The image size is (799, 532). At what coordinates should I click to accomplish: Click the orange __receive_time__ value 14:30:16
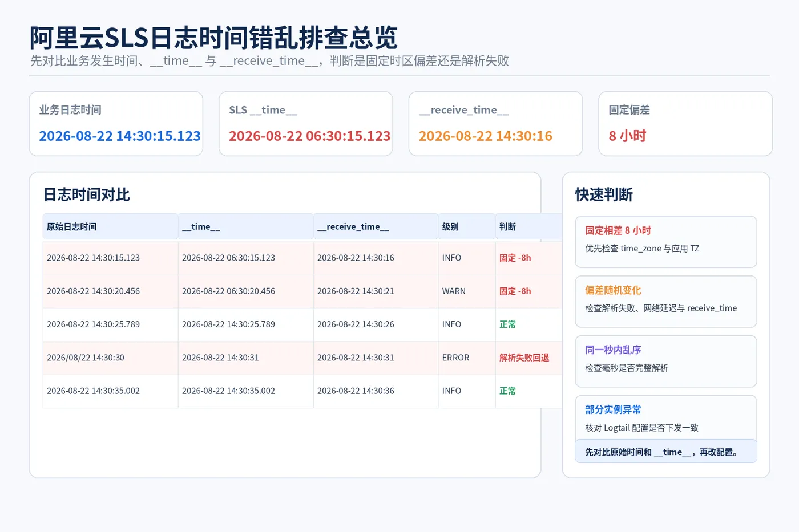tap(486, 136)
